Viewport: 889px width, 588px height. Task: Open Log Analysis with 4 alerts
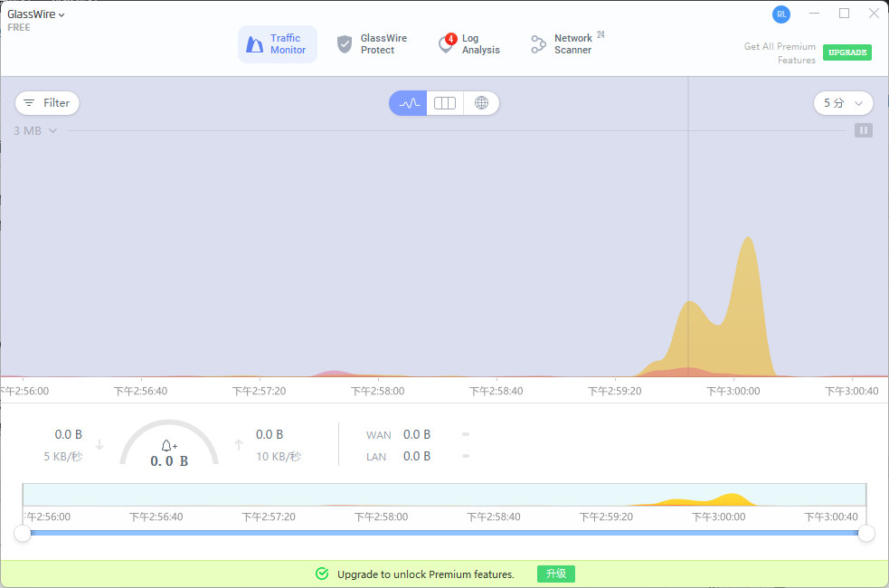[468, 44]
